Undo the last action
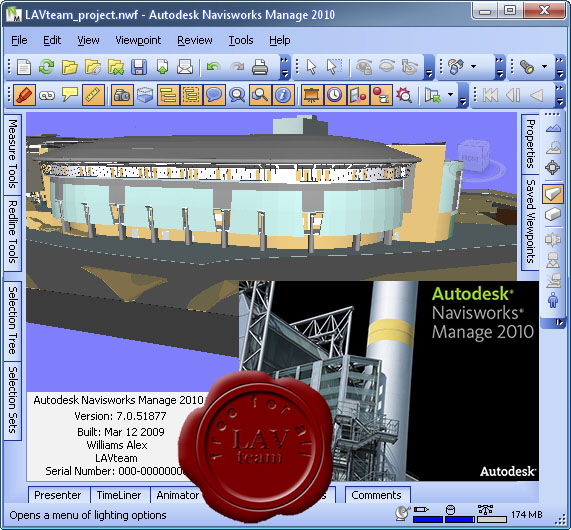 214,67
